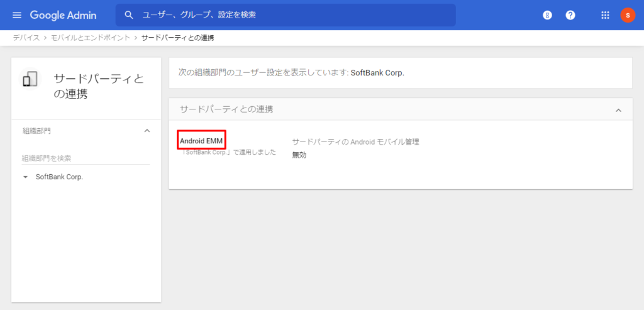Viewport: 644px width, 310px height.
Task: Click the top search box for users and groups
Action: click(289, 15)
